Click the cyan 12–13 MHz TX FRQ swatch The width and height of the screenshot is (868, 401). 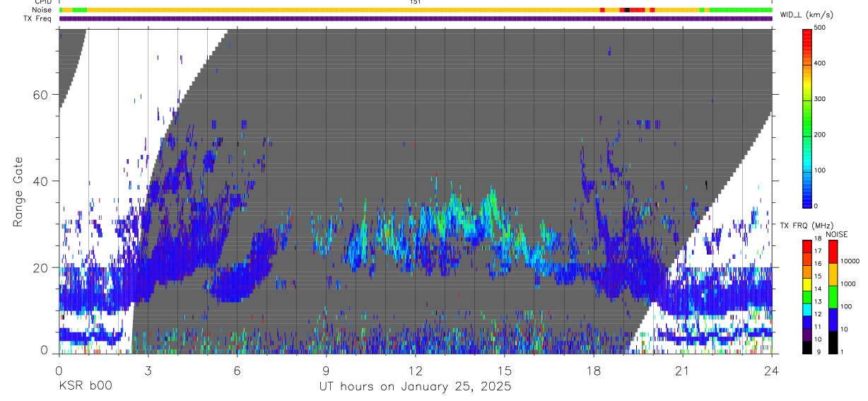coord(807,308)
